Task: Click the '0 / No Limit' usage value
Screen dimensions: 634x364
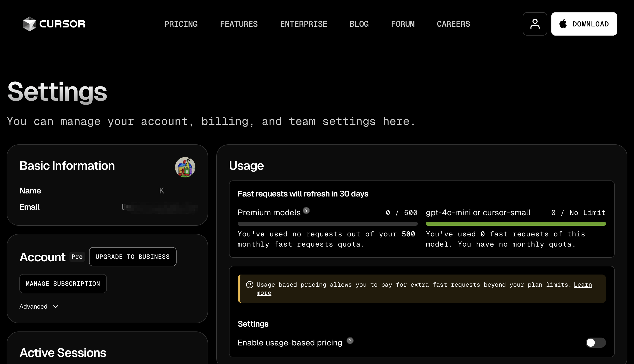Action: click(x=578, y=213)
